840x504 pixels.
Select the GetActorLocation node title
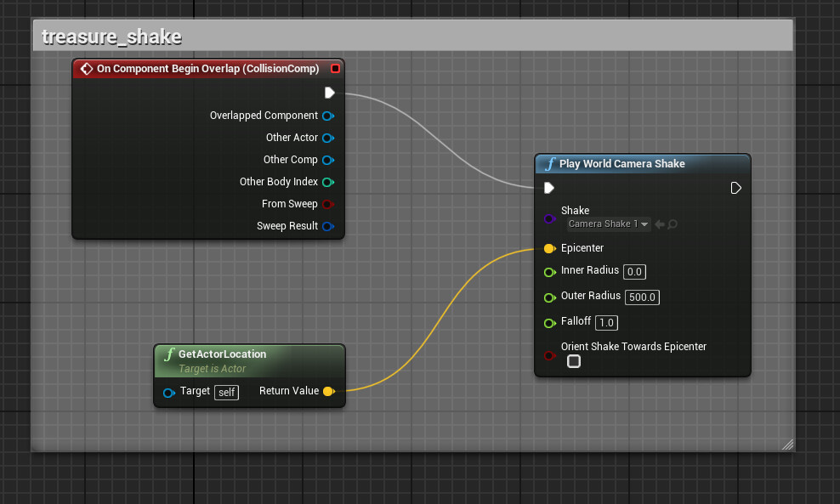click(x=222, y=354)
